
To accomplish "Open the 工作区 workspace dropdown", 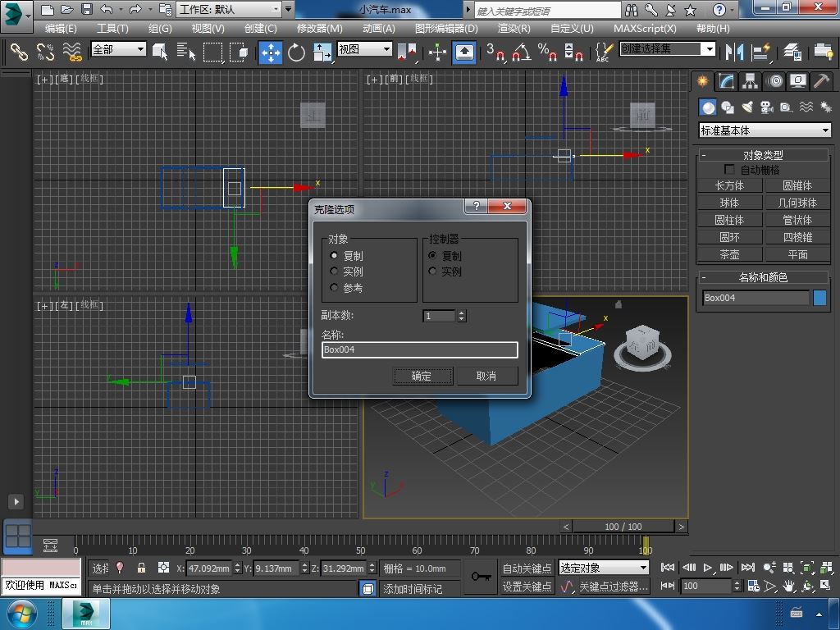I will pos(230,10).
